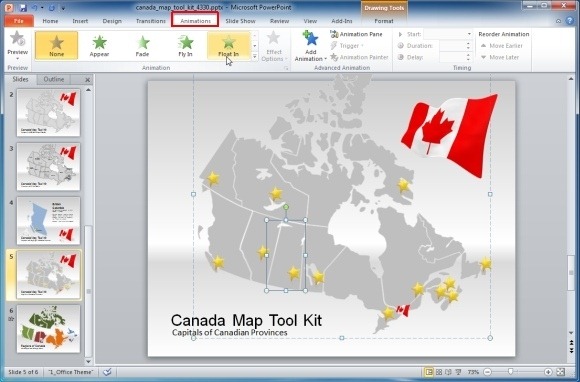This screenshot has height=382, width=580.
Task: Apply the Float In animation
Action: click(x=229, y=45)
